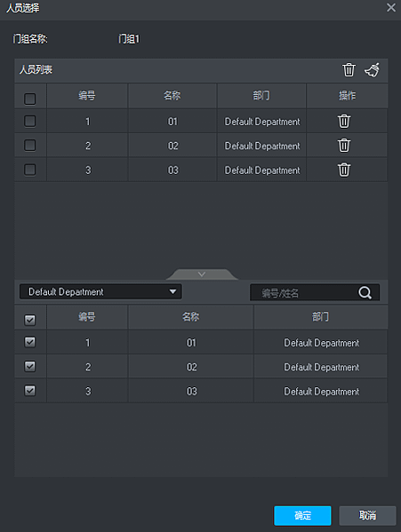Check the box for person 01 in upper list
The image size is (401, 532).
coord(30,121)
